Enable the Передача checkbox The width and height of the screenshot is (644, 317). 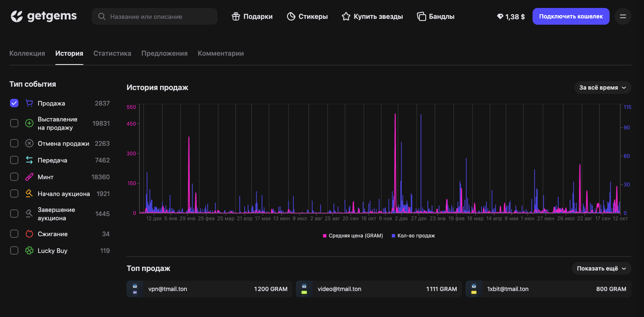point(14,160)
